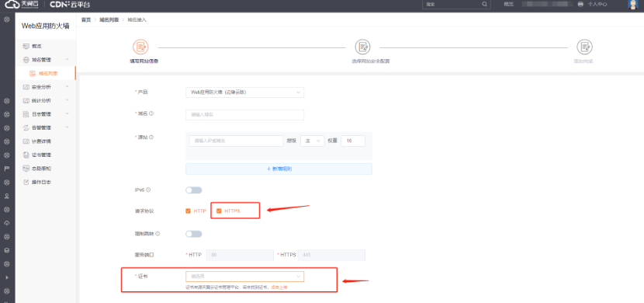
Task: Expand the 告警管理 menu chevron
Action: click(x=67, y=127)
